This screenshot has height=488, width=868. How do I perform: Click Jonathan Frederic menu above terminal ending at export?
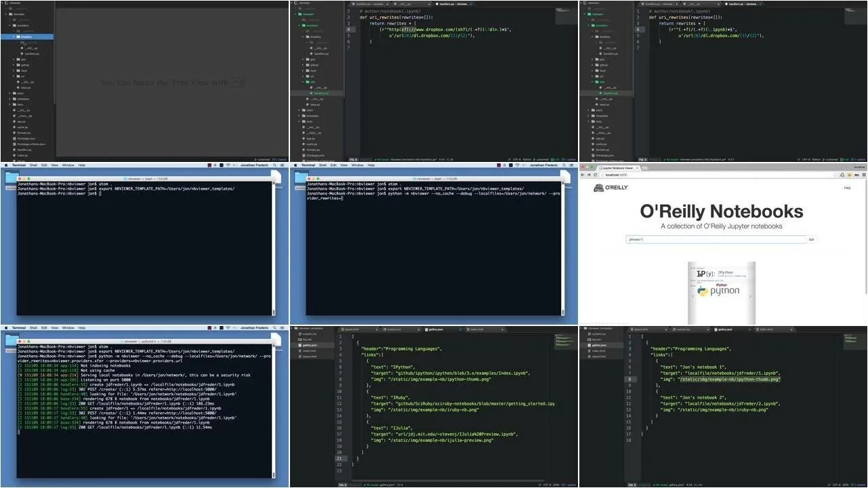click(255, 165)
